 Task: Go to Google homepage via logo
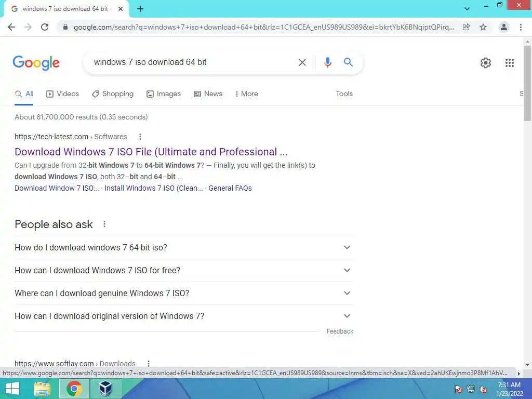36,63
